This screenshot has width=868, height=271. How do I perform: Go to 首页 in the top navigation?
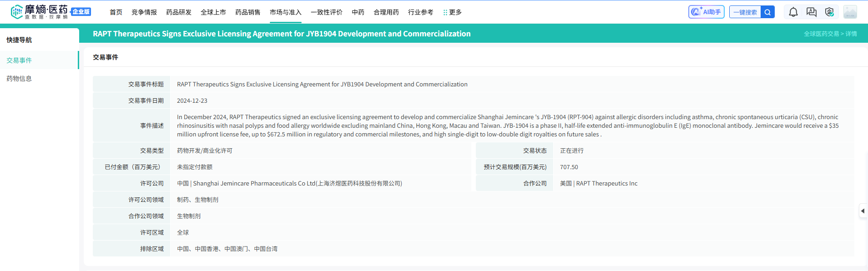click(116, 12)
